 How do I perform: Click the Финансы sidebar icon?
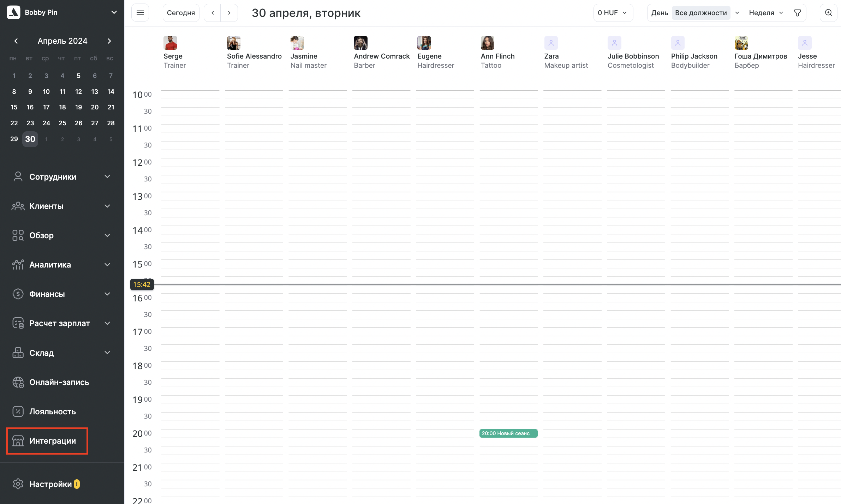point(17,294)
